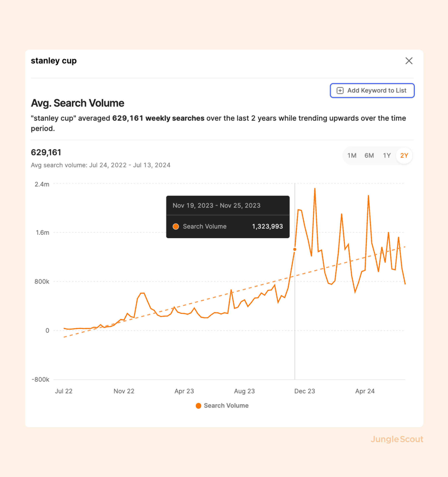This screenshot has height=477, width=448.
Task: Show the 1Y search volume range
Action: coord(387,156)
